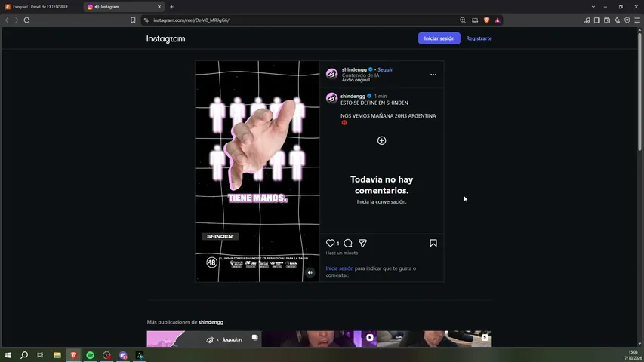Open shindengg username in post header

coord(354,69)
